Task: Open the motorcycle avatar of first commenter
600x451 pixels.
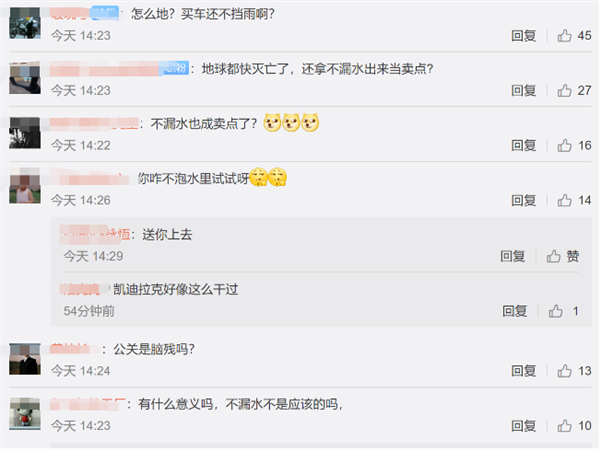Action: (x=25, y=23)
